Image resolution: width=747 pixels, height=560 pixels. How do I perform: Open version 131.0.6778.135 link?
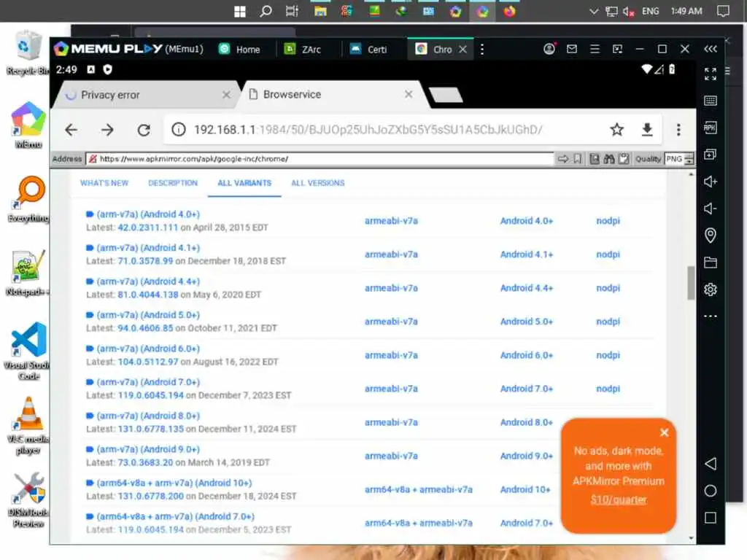[x=150, y=429]
